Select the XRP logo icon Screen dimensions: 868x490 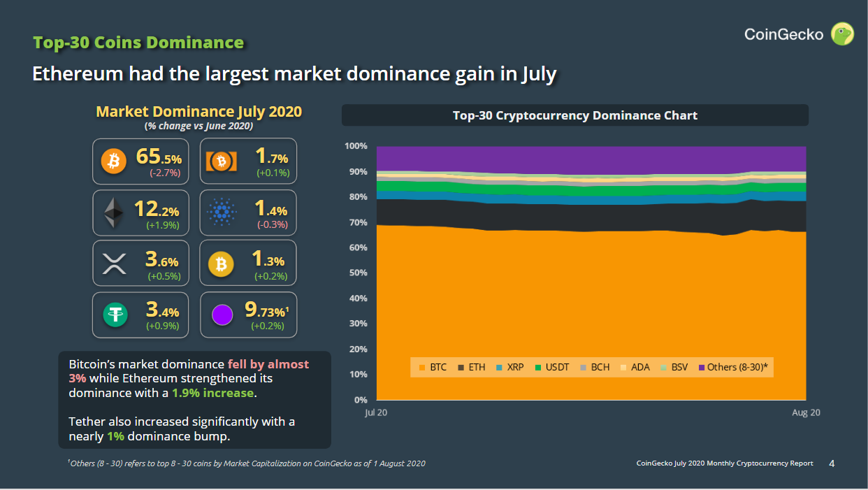tap(113, 264)
